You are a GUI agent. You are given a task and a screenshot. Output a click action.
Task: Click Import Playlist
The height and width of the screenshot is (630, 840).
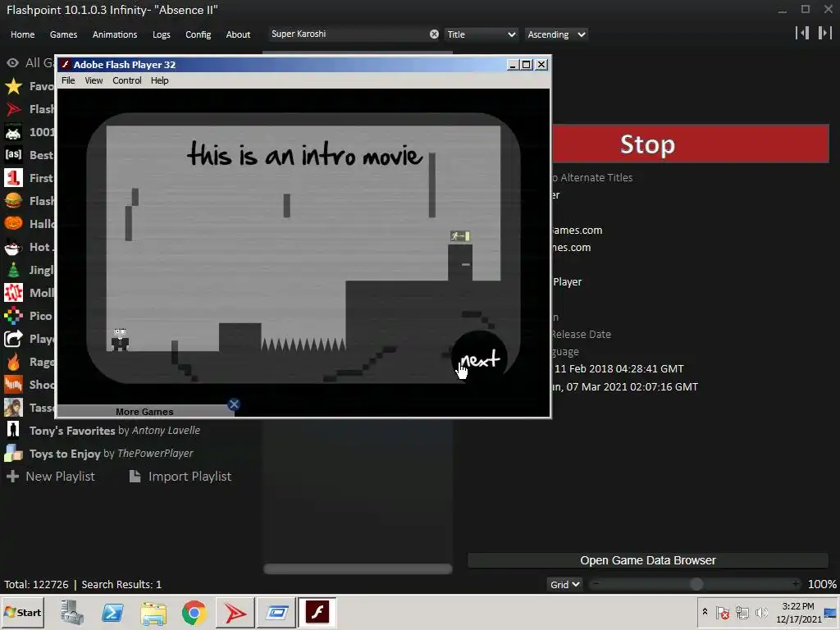180,477
